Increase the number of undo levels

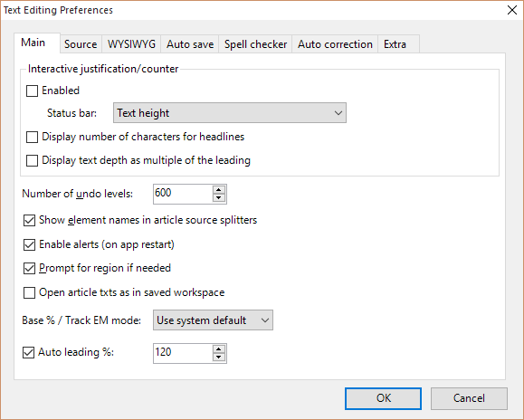218,190
